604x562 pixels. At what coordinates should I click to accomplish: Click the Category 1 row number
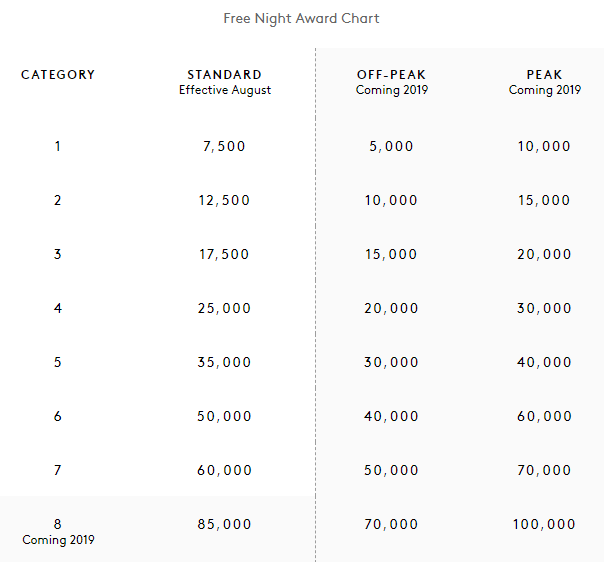coord(58,146)
